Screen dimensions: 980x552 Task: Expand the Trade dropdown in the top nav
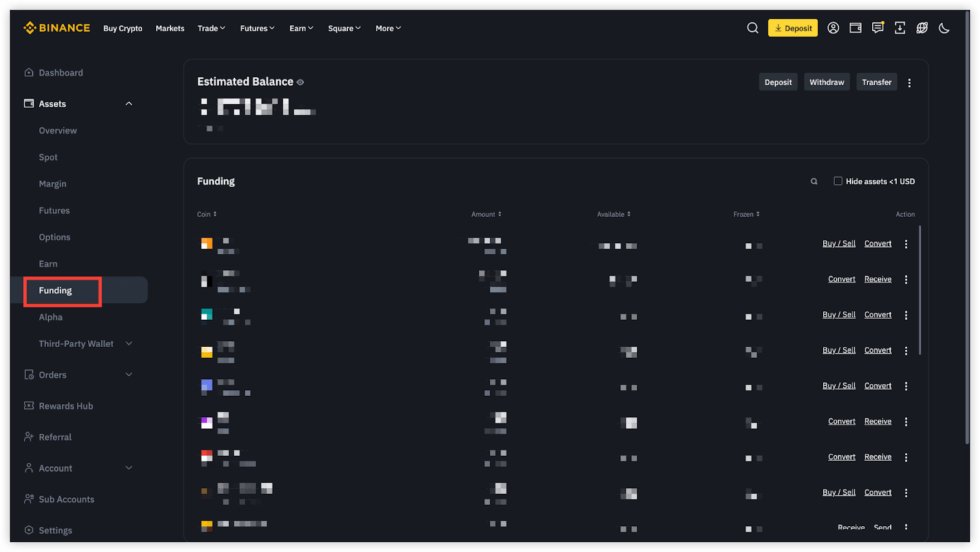click(211, 28)
